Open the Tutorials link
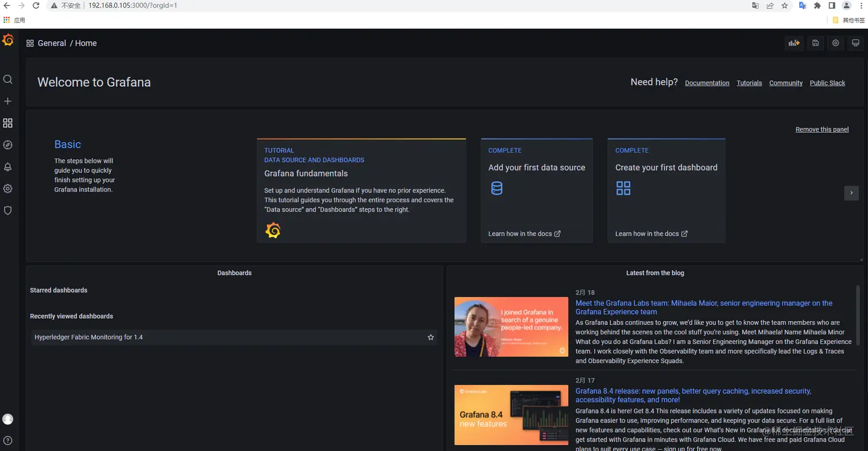This screenshot has height=451, width=868. 749,83
